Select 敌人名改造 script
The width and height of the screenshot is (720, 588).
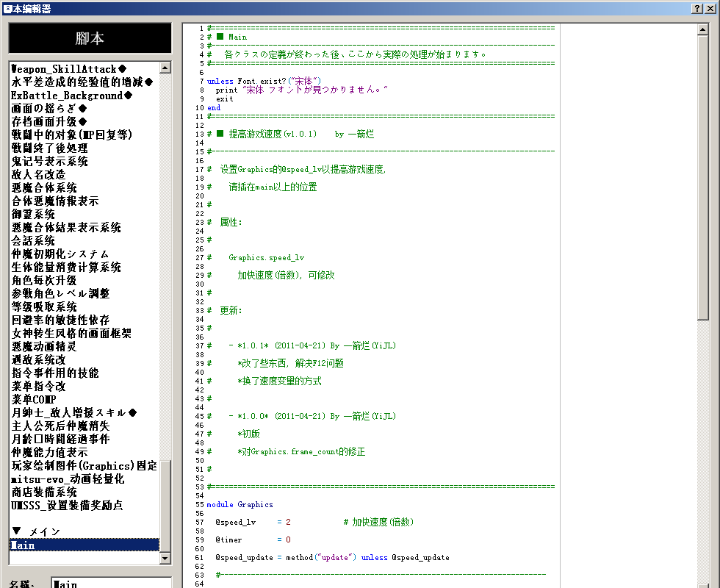(x=84, y=175)
